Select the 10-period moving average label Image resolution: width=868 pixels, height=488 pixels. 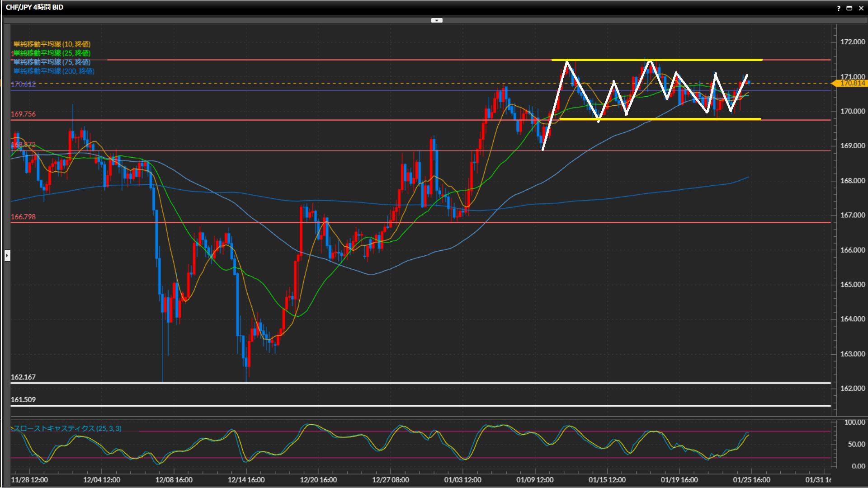click(52, 44)
